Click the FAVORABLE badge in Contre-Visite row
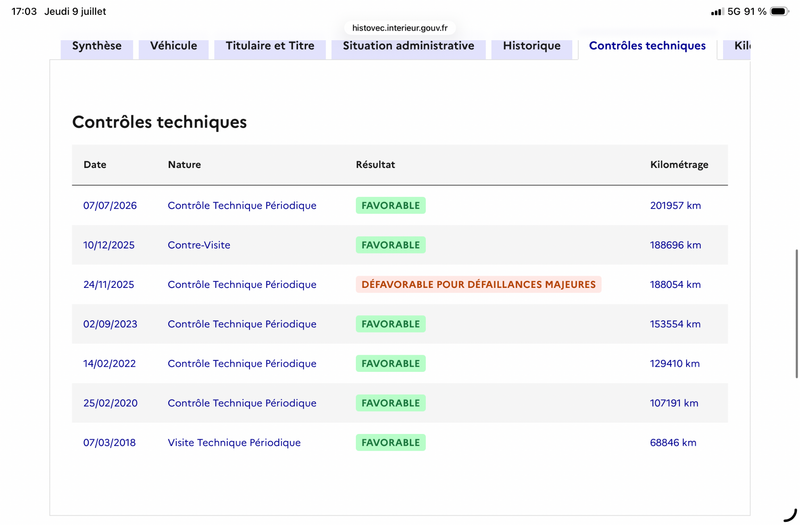Screen dimensions: 800x525 [x=391, y=245]
